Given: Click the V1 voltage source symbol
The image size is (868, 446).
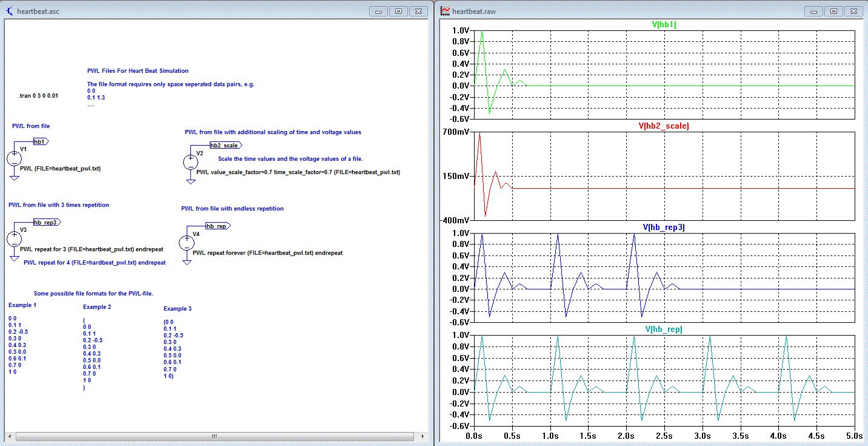Looking at the screenshot, I should point(14,160).
